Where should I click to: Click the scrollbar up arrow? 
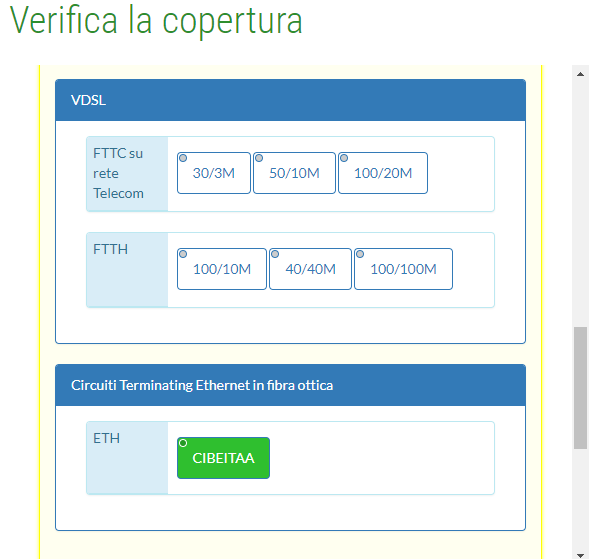[x=580, y=74]
